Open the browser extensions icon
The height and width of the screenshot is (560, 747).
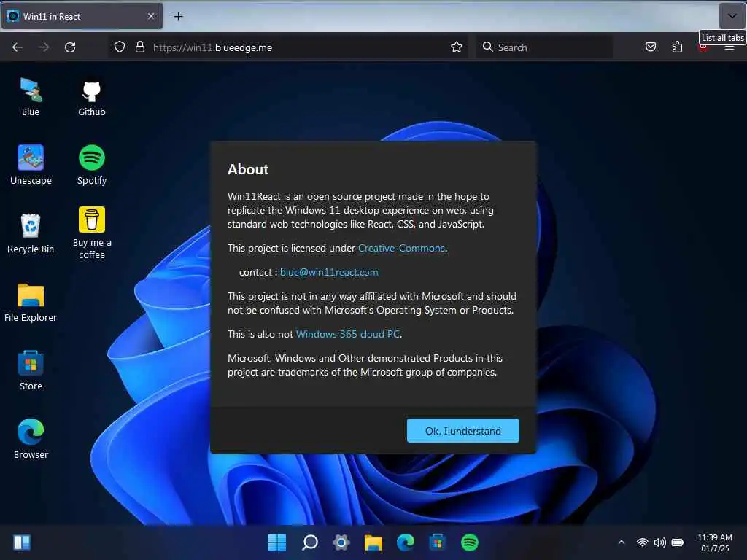coord(677,47)
